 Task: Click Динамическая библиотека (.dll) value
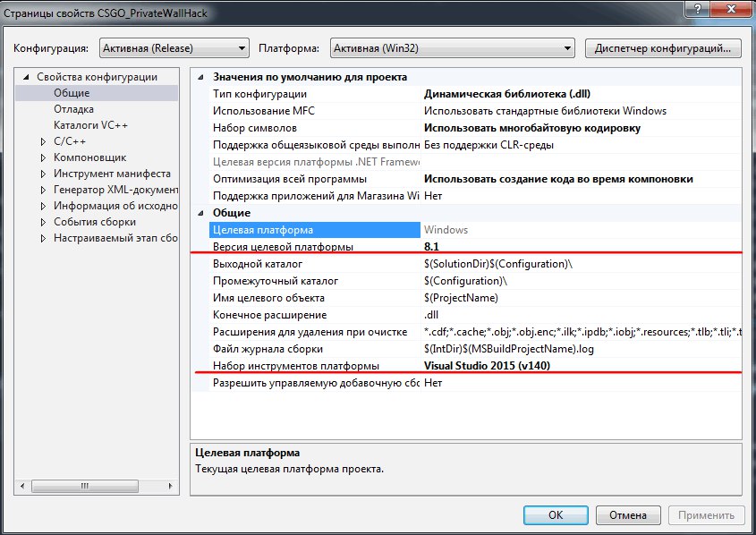tap(507, 94)
